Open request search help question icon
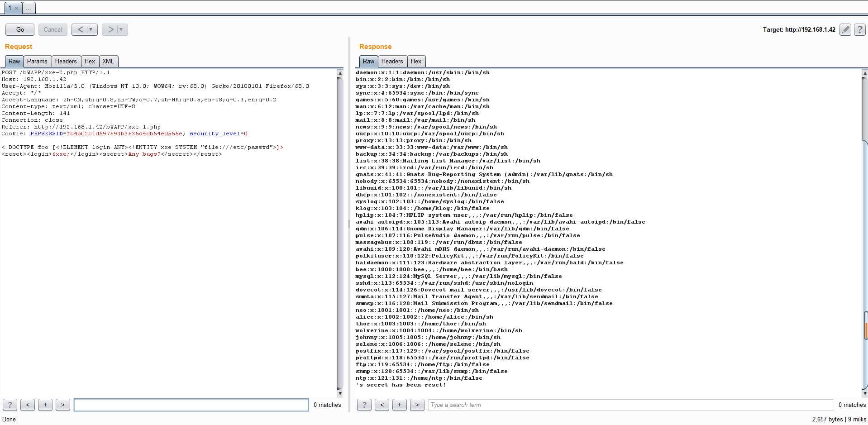The width and height of the screenshot is (868, 425). (10, 405)
